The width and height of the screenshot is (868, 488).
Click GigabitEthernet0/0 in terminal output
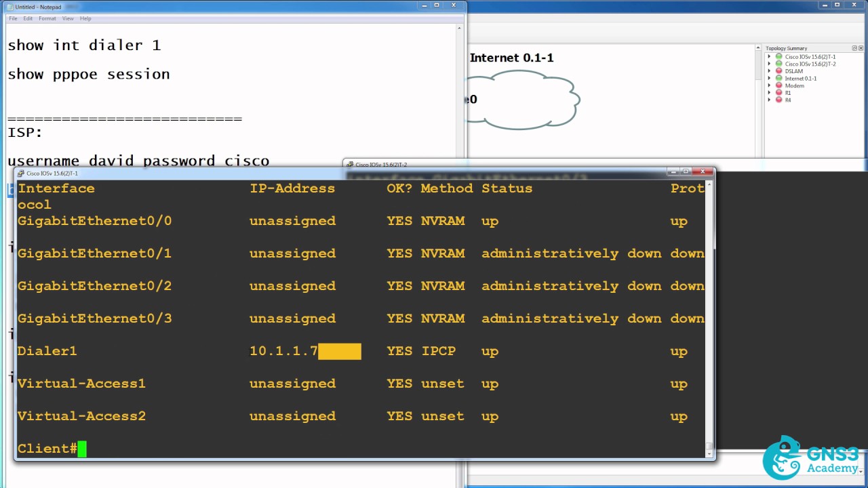(94, 221)
